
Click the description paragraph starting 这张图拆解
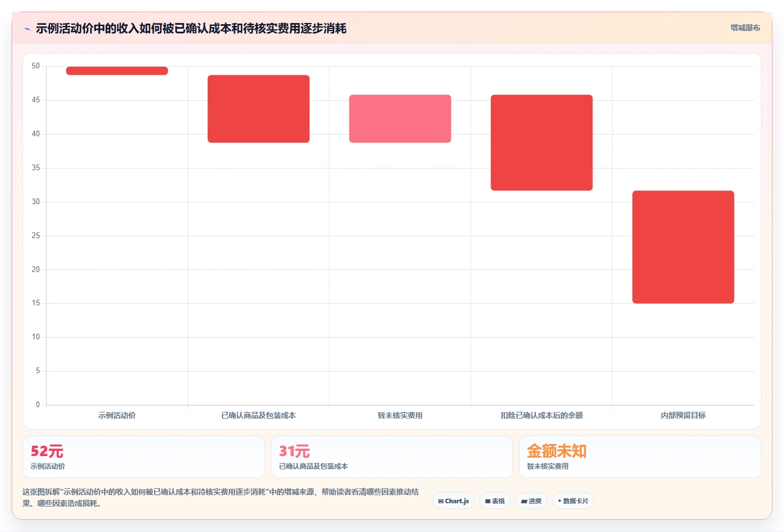(221, 497)
